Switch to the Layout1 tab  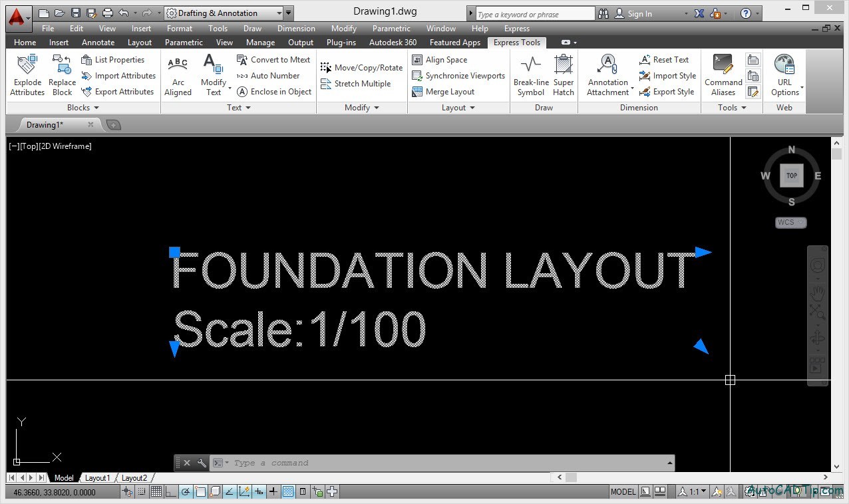[x=97, y=477]
